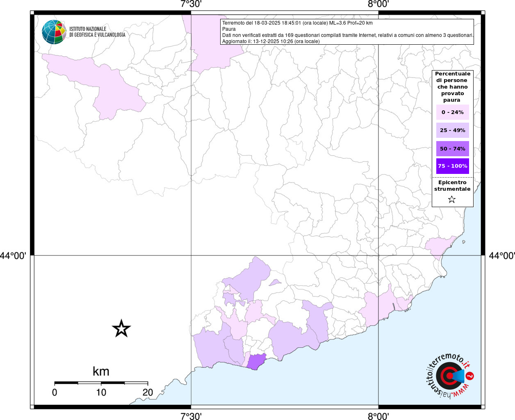Image resolution: width=515 pixels, height=420 pixels.
Task: Click the Istituto Nazionale di Geofisica text
Action: (x=97, y=32)
